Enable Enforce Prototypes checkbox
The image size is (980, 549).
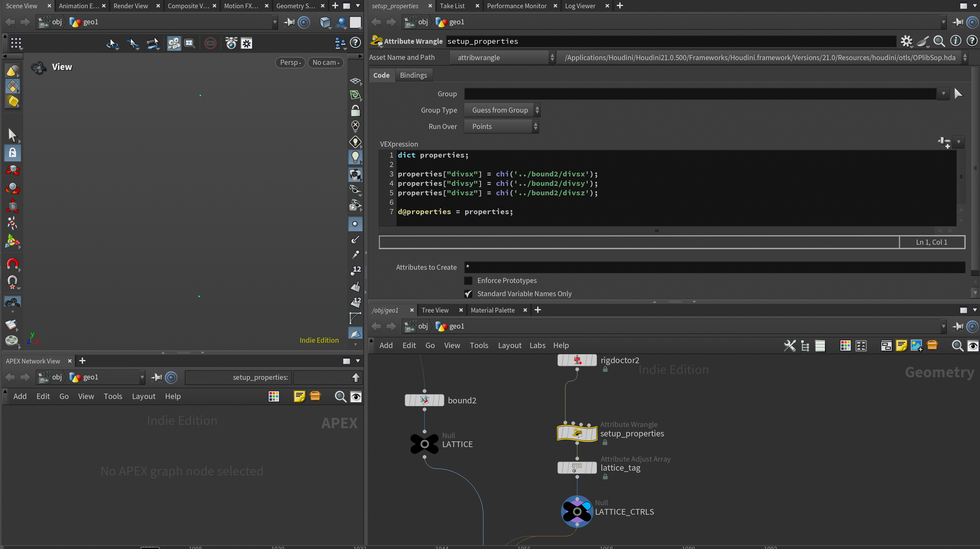(468, 281)
